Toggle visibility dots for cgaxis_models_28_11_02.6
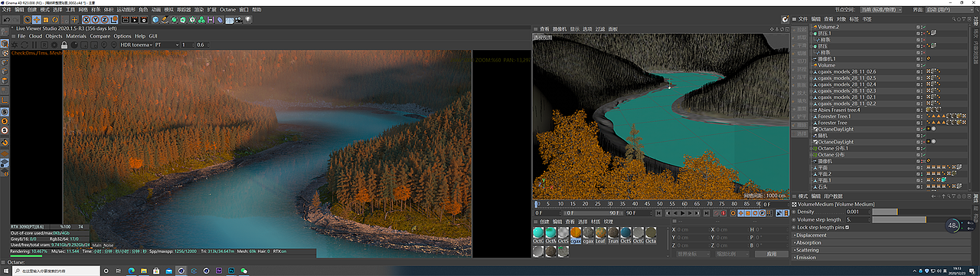The height and width of the screenshot is (276, 980). pyautogui.click(x=921, y=72)
